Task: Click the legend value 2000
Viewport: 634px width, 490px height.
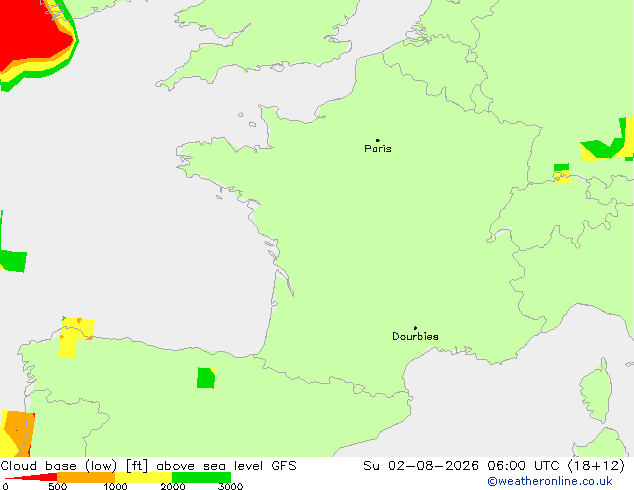Action: [173, 486]
